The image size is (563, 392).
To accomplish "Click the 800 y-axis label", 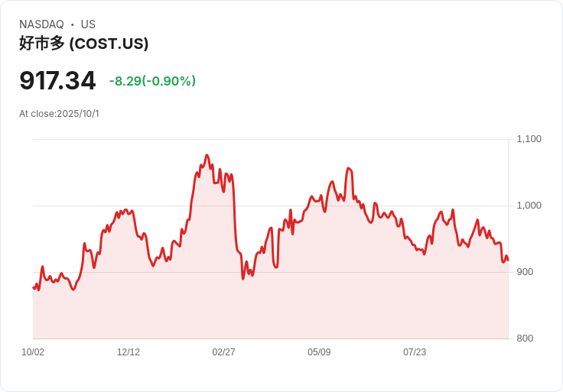I will pos(525,338).
